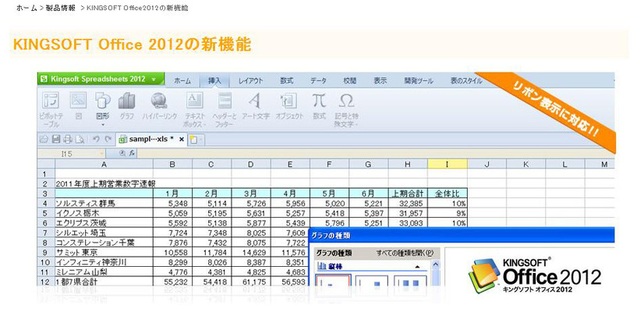
Task: Open the 表のスタイル ribbon tab
Action: click(466, 81)
